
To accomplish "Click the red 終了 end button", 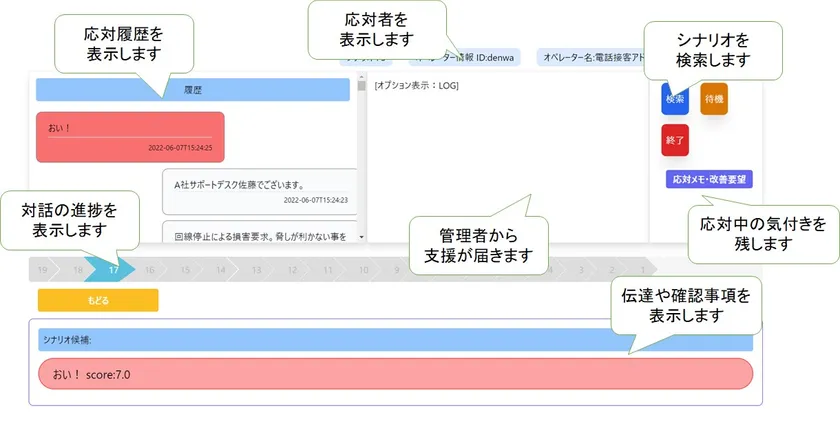I will point(674,140).
